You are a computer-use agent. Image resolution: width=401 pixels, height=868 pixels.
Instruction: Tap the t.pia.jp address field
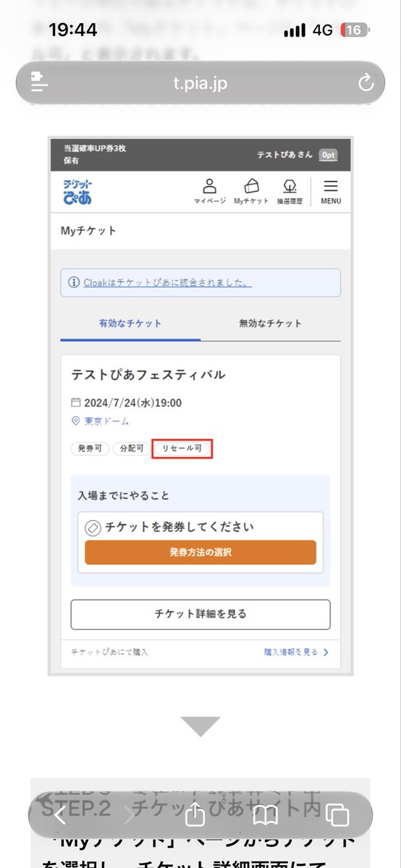tap(200, 82)
